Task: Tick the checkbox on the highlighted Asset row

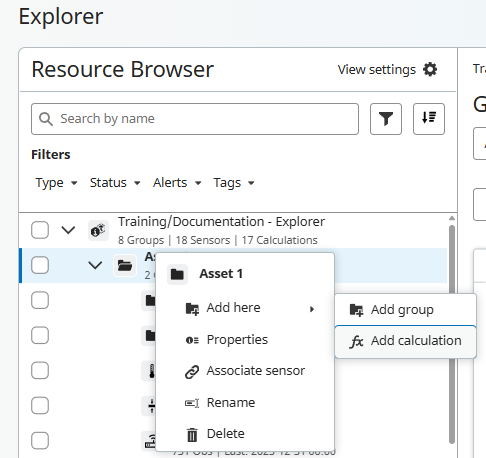Action: tap(40, 266)
